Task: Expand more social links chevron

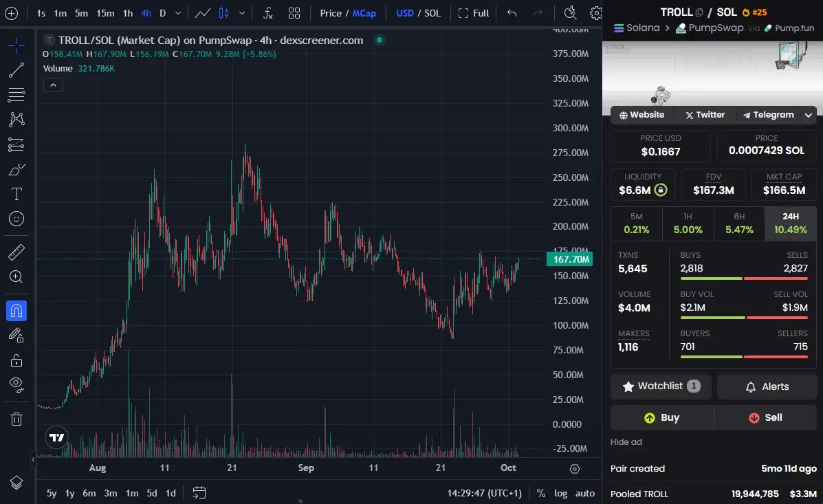Action: [809, 115]
